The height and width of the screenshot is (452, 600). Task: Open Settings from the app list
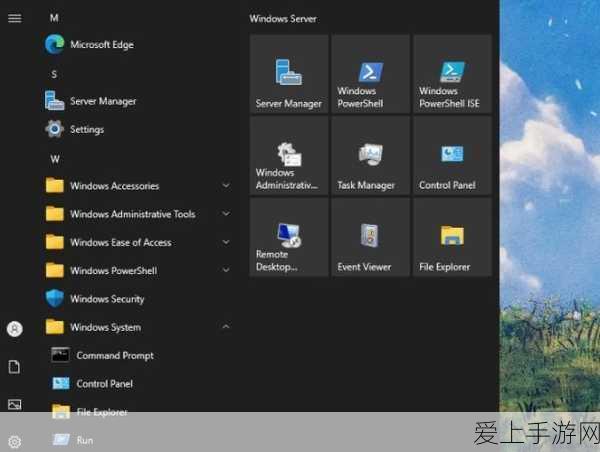point(137,129)
